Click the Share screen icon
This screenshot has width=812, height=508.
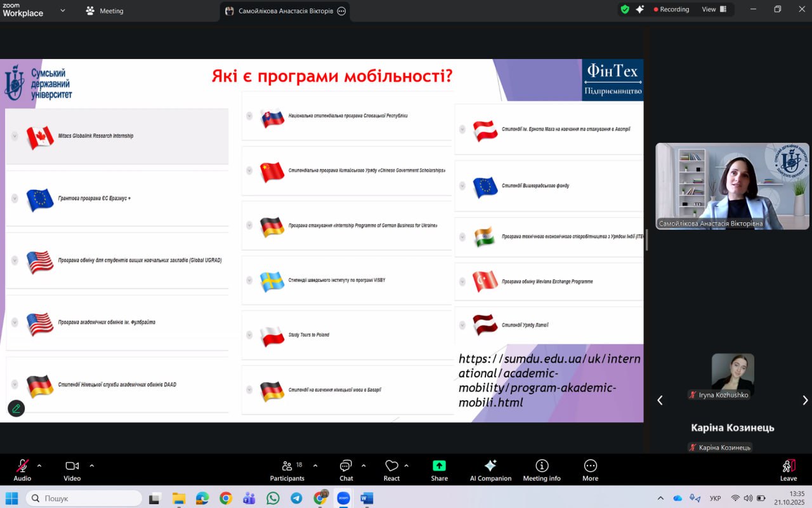pyautogui.click(x=439, y=470)
